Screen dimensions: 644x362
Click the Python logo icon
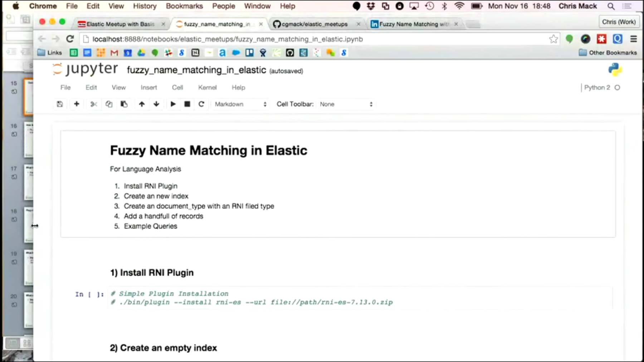615,69
